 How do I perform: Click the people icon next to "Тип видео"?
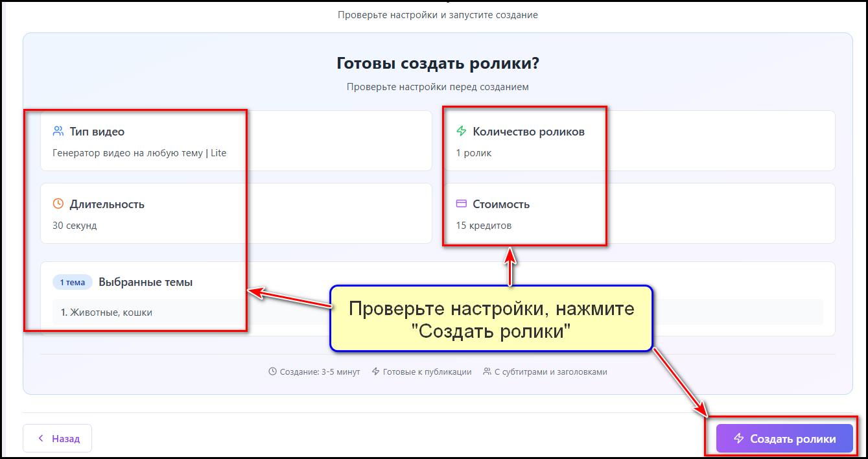coord(57,130)
